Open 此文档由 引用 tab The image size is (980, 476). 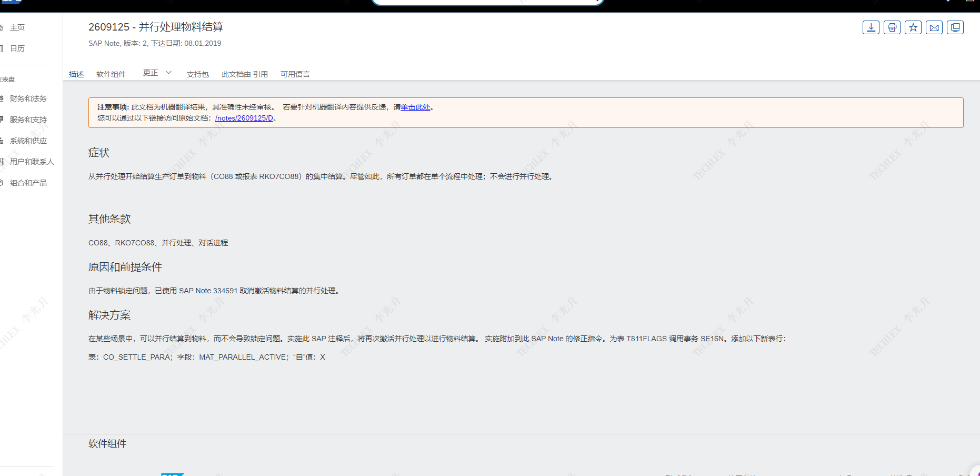[x=245, y=74]
